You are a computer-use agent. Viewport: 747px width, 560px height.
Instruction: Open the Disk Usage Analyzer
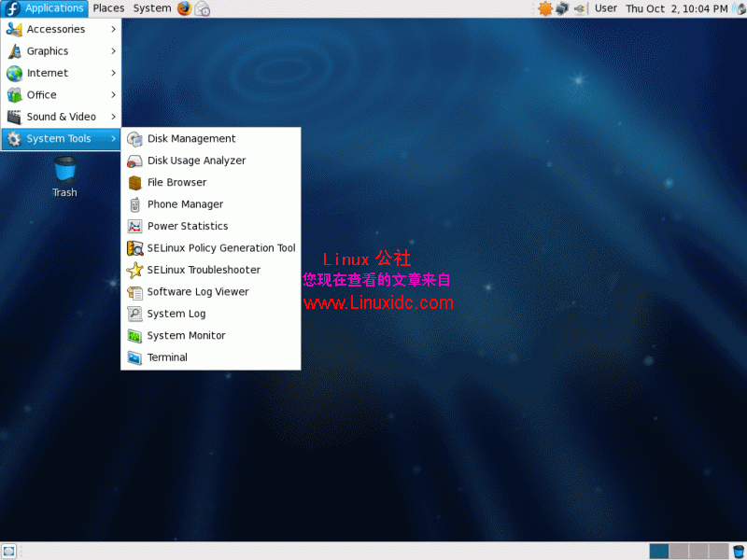point(197,161)
